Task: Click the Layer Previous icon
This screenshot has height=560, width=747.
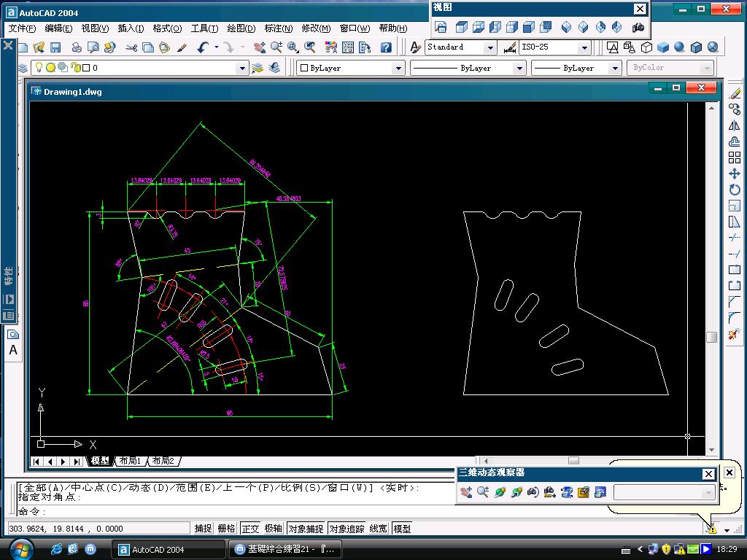Action: click(x=274, y=68)
